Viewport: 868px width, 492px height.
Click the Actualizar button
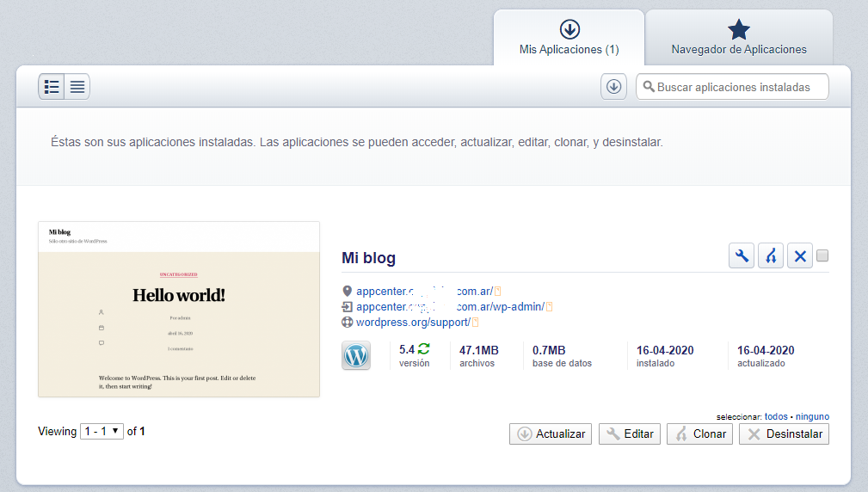551,434
